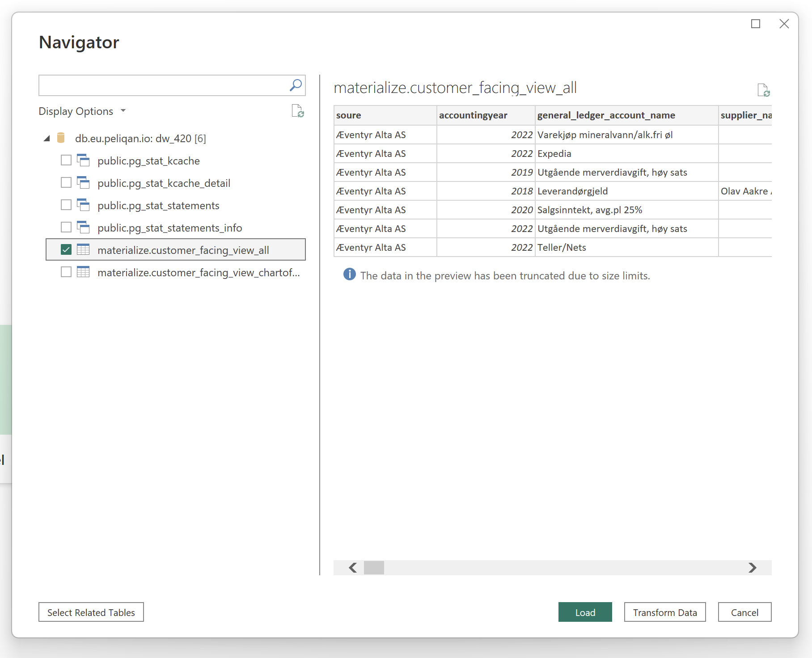Click the view icon of public.pg_stat_statements_info
812x658 pixels.
tap(83, 227)
